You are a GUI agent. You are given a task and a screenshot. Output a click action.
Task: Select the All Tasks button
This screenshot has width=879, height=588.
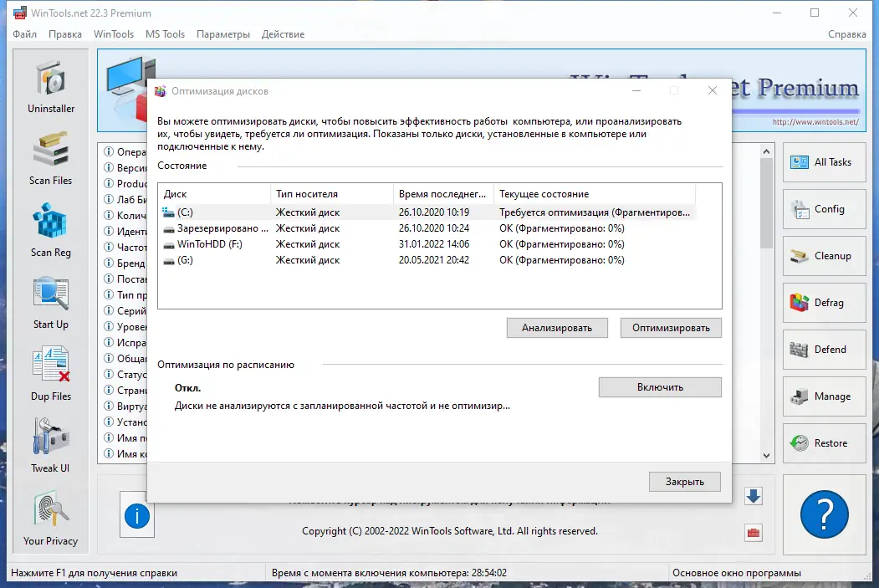(824, 162)
